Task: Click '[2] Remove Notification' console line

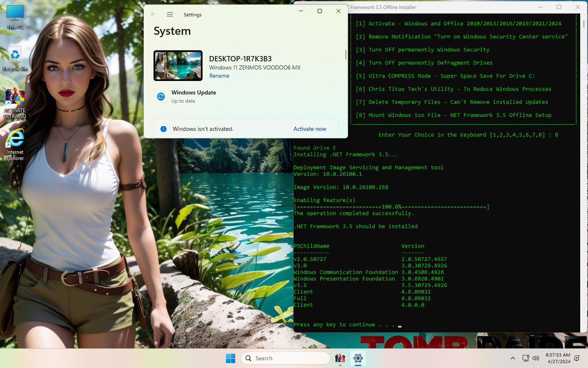Action: (x=462, y=37)
